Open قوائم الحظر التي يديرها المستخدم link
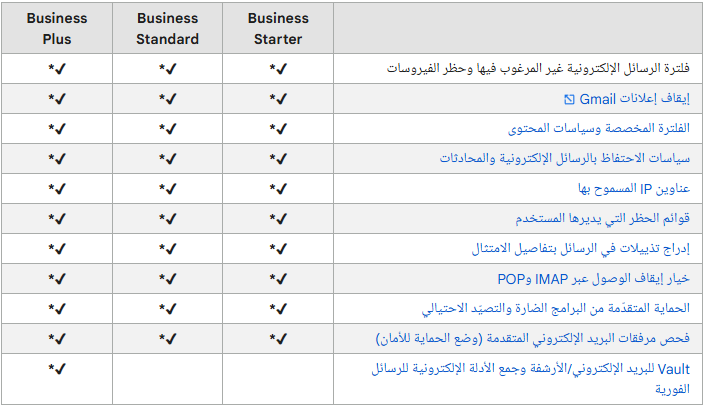Viewport: 705px width, 406px height. coord(602,219)
